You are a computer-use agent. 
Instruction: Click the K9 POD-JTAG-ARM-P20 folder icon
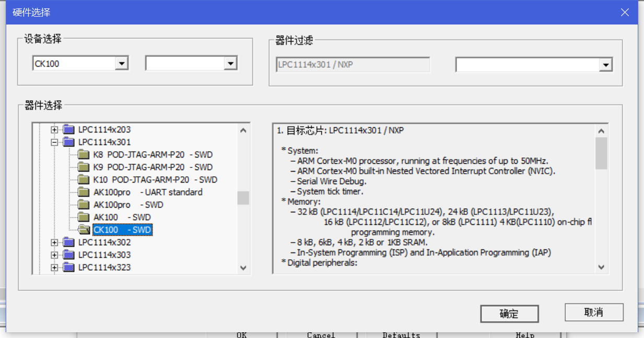(84, 167)
